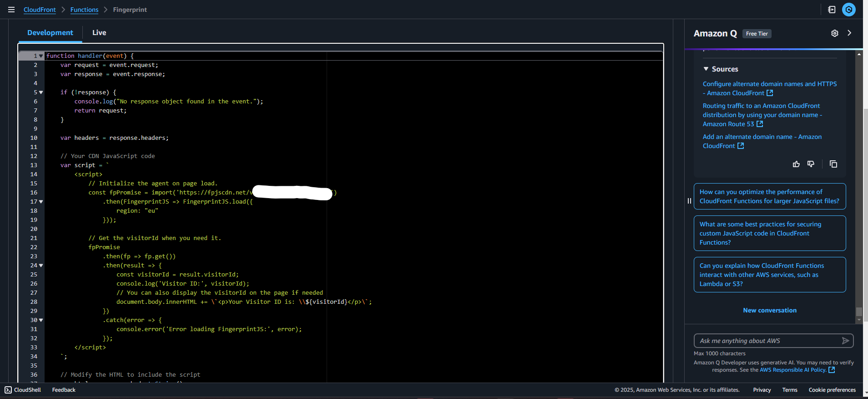The height and width of the screenshot is (399, 868).
Task: Give the Amazon Q answer a thumbs down
Action: (x=811, y=164)
